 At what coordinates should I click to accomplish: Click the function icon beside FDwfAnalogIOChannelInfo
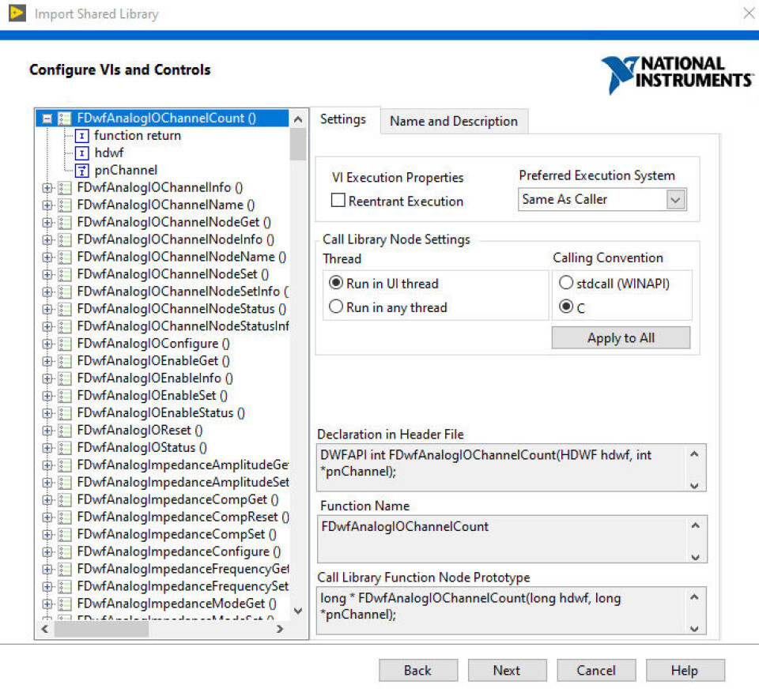[x=64, y=188]
